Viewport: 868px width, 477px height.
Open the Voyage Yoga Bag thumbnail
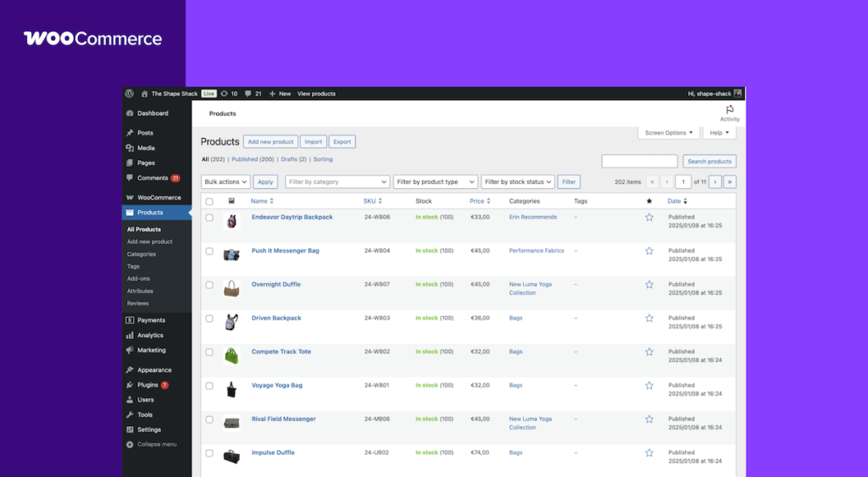click(231, 390)
